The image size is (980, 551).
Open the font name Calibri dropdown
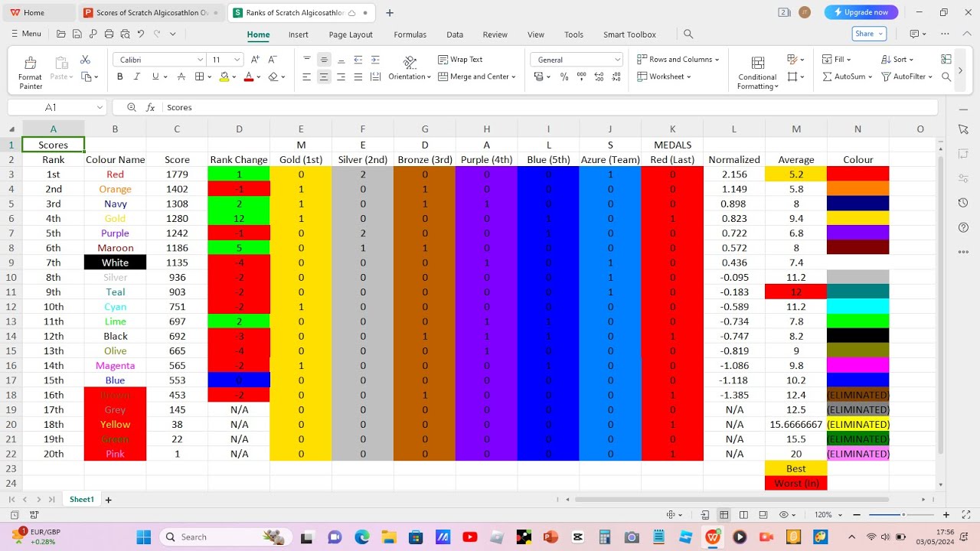201,60
